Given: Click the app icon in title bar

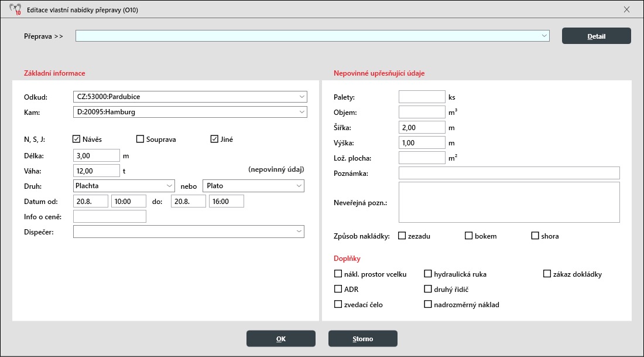Looking at the screenshot, I should [15, 10].
